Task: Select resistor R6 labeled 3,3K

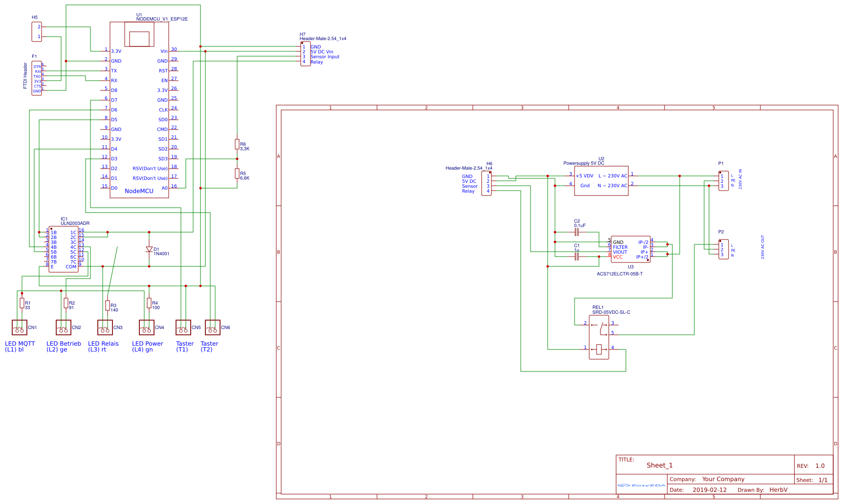Action: coord(238,145)
